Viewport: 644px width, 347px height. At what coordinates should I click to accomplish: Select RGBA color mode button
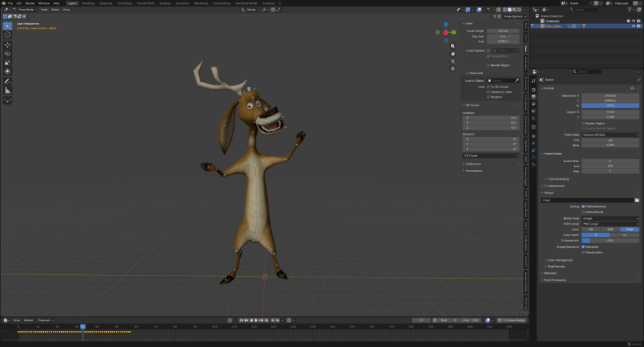coord(630,230)
